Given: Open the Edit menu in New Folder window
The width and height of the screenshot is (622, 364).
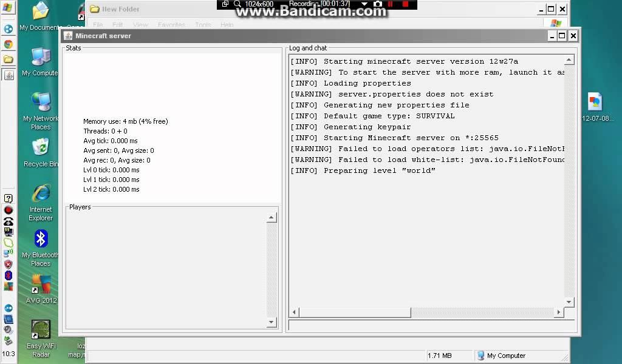Looking at the screenshot, I should pyautogui.click(x=117, y=24).
